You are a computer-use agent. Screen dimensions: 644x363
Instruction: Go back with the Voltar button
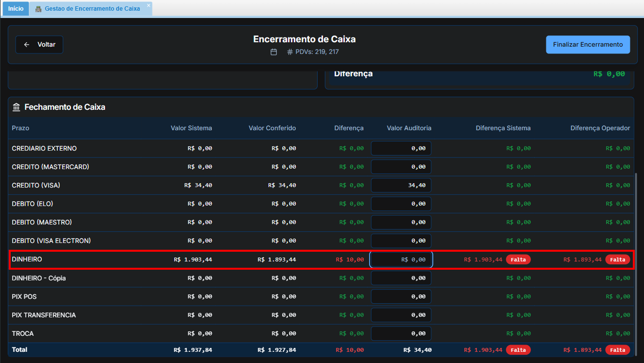(39, 45)
